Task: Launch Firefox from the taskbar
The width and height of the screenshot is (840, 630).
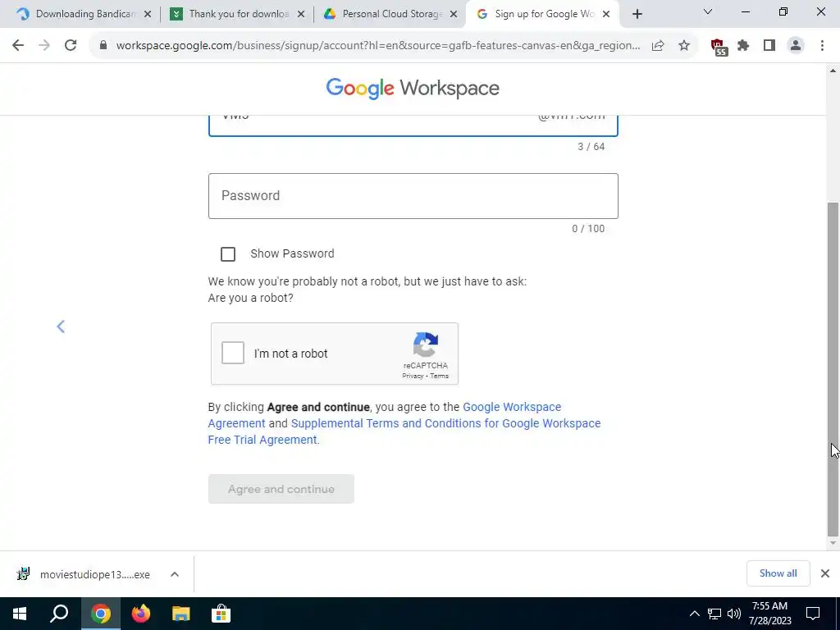Action: click(x=141, y=614)
